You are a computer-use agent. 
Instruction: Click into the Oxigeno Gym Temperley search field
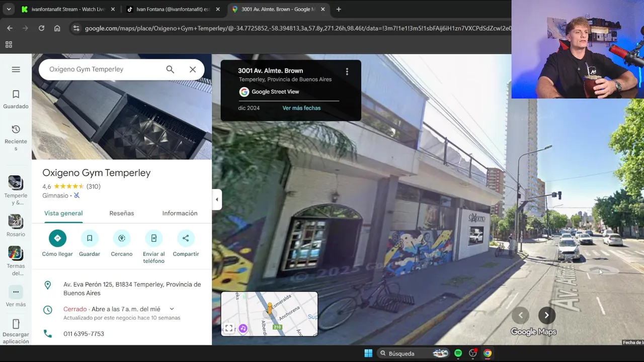coord(103,69)
